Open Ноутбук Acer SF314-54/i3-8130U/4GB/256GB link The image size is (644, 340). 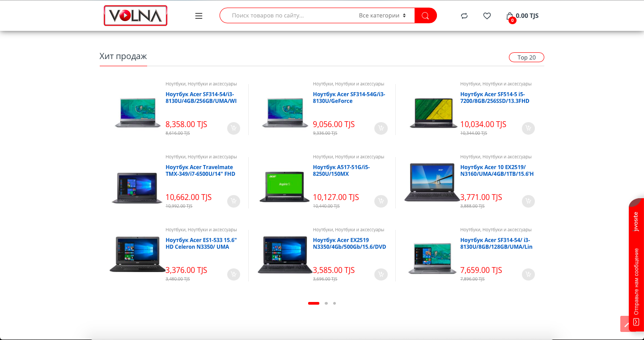pos(201,98)
